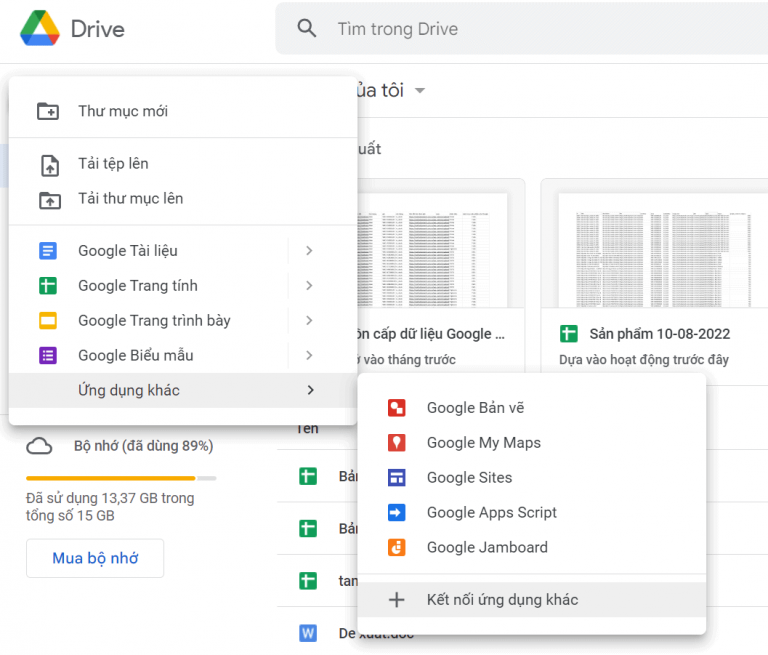
Task: Click the green Google Sheets menu icon
Action: coord(48,286)
